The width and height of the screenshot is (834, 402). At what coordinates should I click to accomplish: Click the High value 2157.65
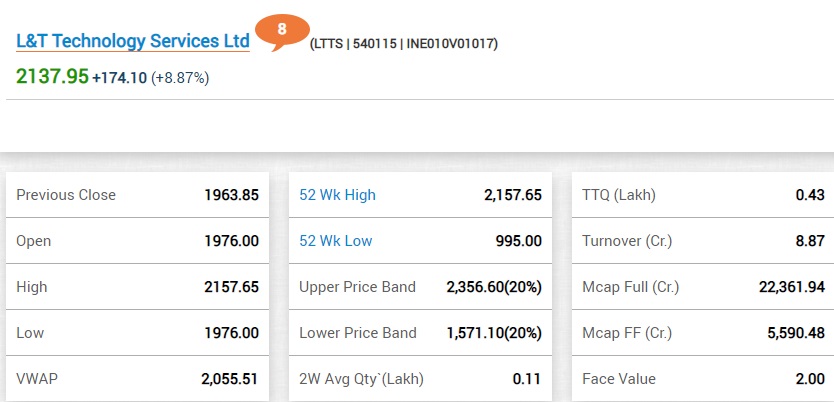tap(231, 287)
